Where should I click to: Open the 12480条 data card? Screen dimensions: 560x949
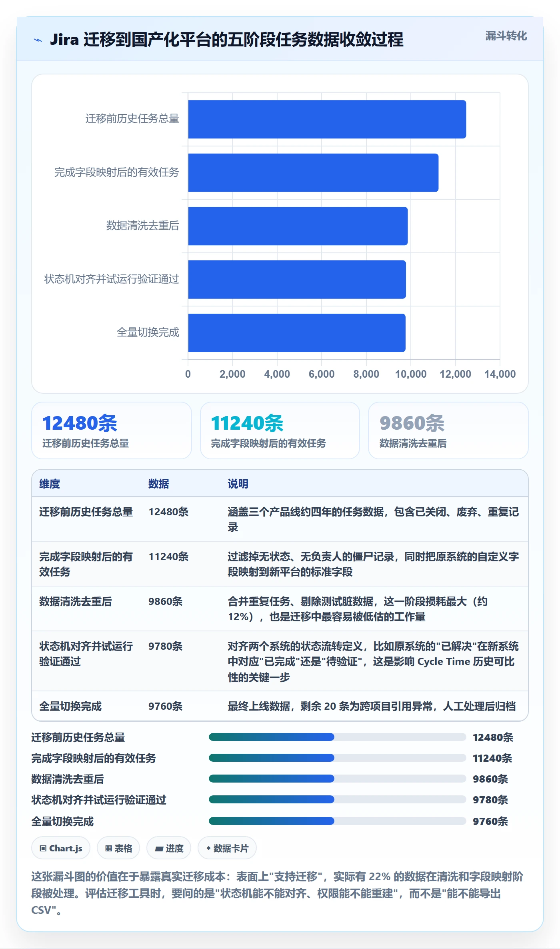click(112, 430)
